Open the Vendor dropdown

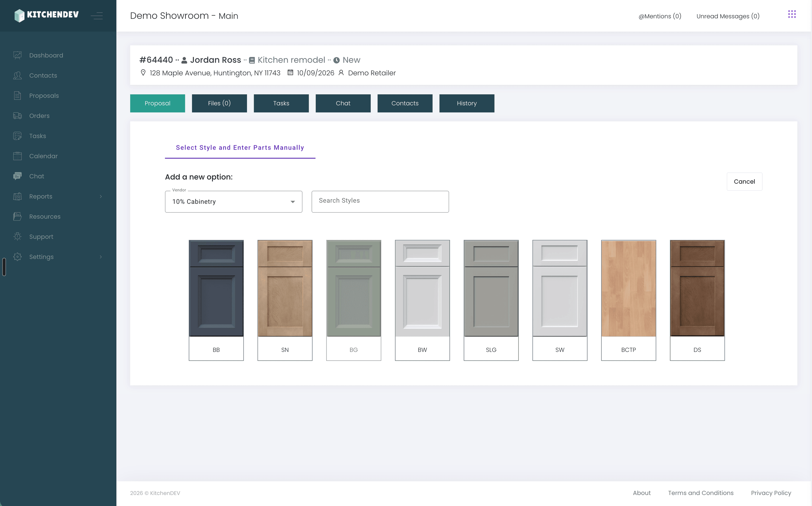click(233, 201)
